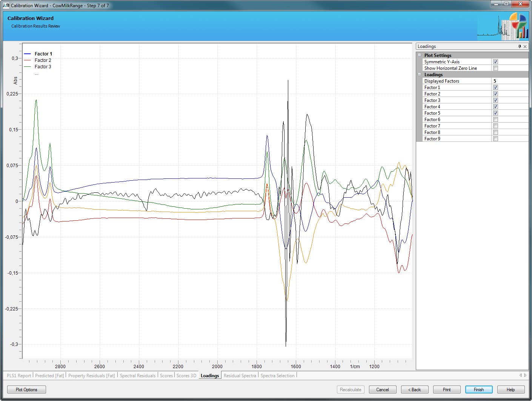Viewport: 532px width, 401px height.
Task: Open the Residual Spectra tab
Action: [240, 376]
